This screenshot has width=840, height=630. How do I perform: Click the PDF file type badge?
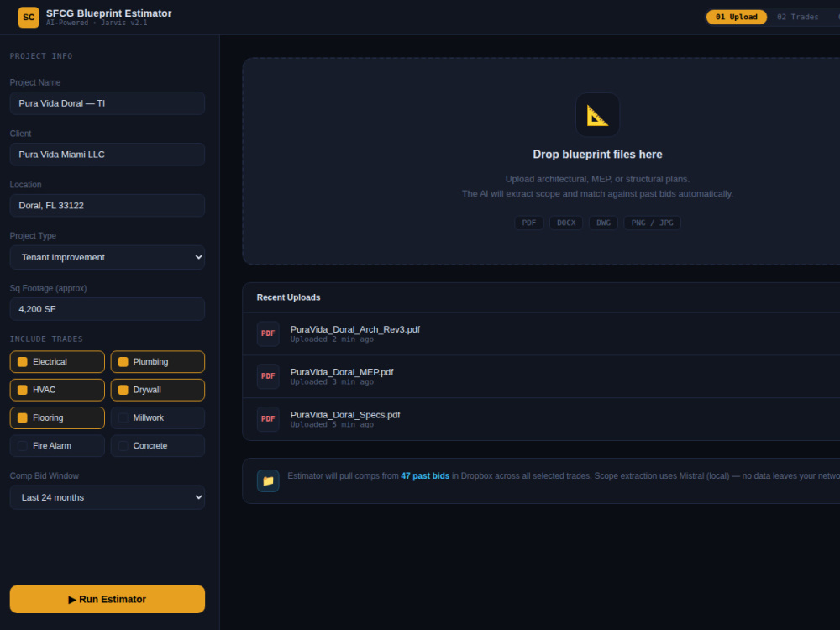528,223
